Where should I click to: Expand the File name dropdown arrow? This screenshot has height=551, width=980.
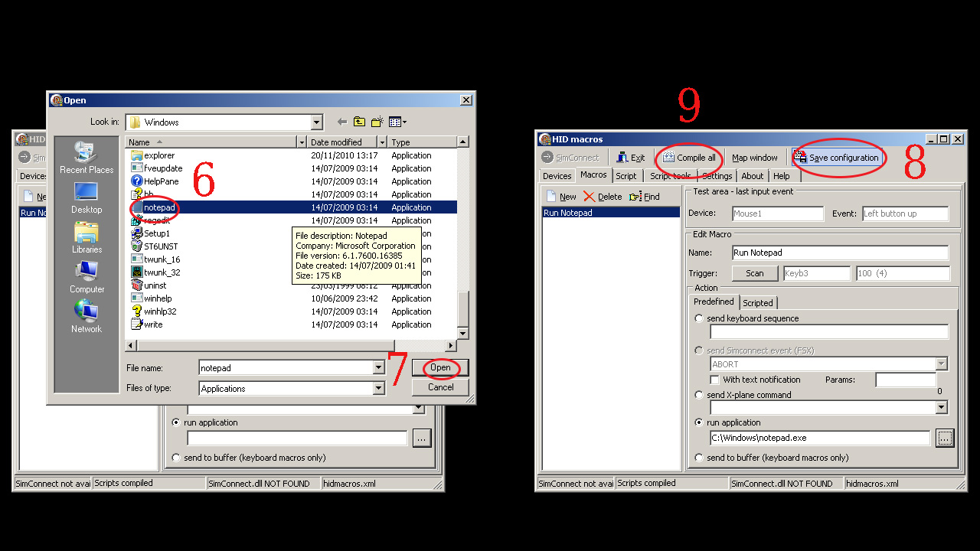point(378,368)
